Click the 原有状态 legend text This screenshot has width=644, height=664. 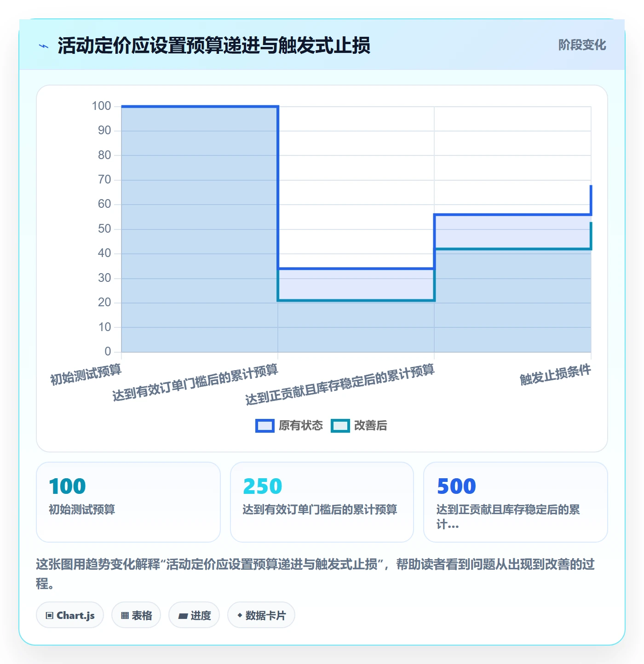pos(301,426)
